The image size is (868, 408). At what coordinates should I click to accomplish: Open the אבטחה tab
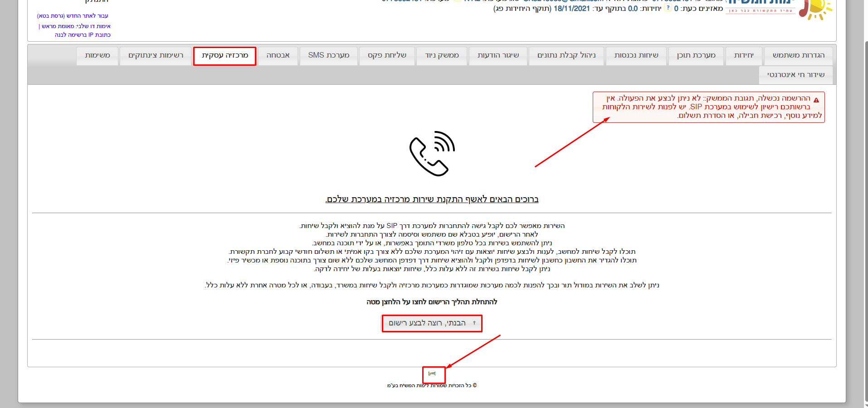click(x=278, y=56)
